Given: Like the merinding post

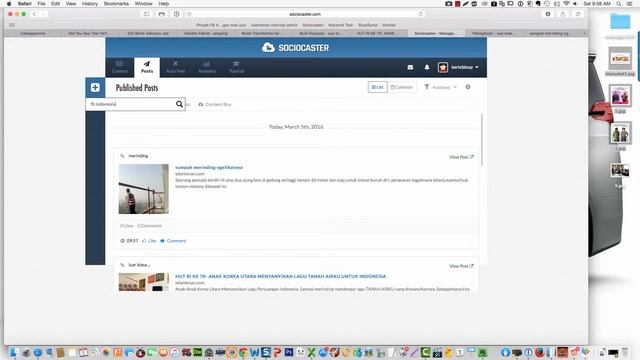Looking at the screenshot, I should pyautogui.click(x=149, y=241).
